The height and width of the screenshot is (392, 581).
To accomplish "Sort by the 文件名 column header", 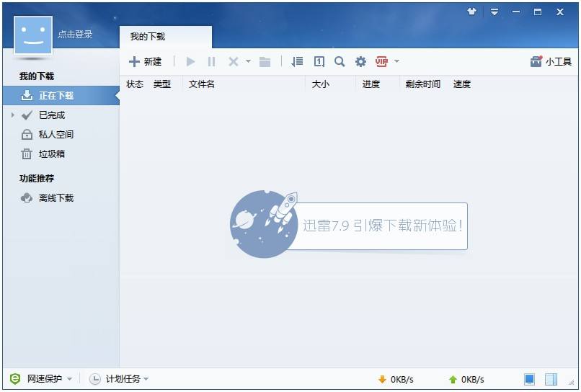I will [202, 84].
